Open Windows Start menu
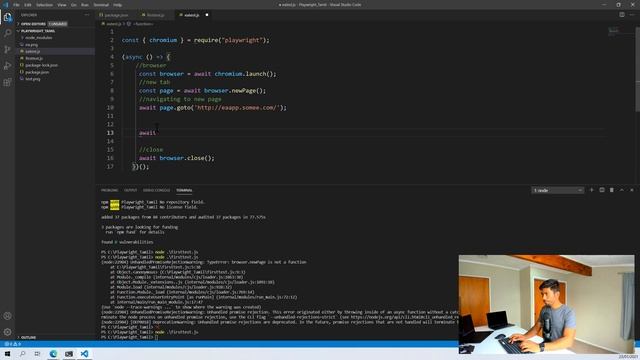The width and height of the screenshot is (640, 360). [x=7, y=354]
